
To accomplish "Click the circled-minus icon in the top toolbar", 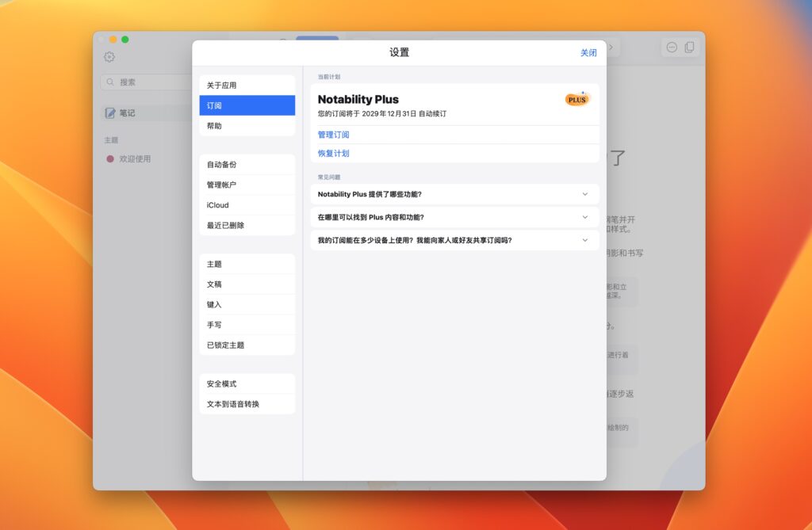I will coord(670,47).
